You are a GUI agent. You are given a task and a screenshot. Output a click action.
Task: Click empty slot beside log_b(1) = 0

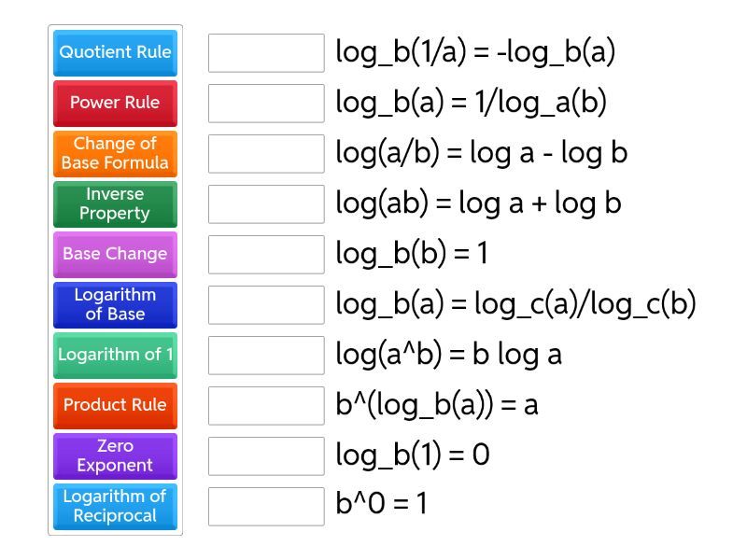click(266, 456)
